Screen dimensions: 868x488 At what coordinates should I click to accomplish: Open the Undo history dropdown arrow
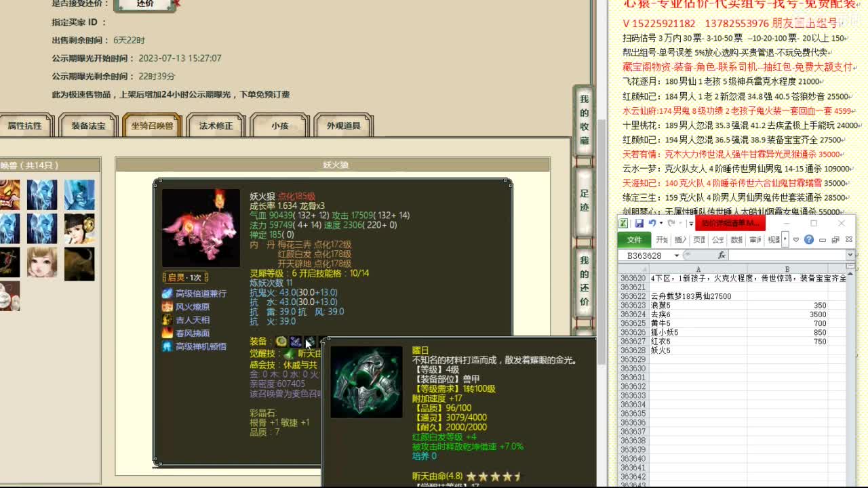661,224
